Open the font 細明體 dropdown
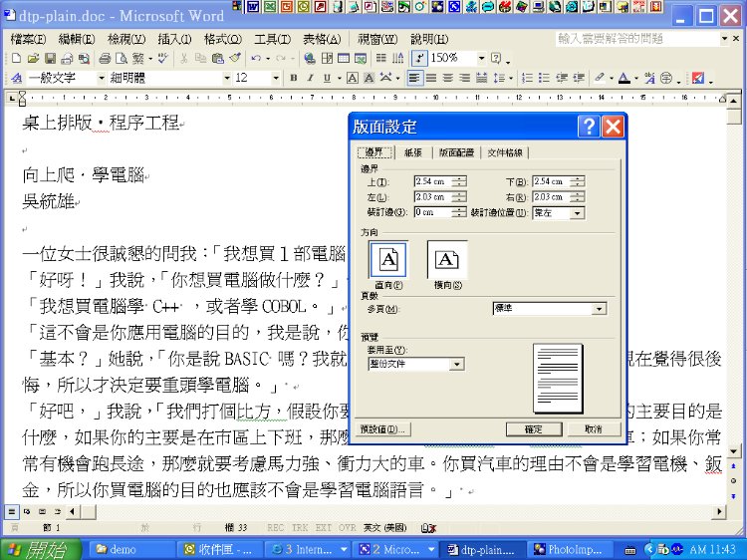The image size is (747, 560). click(x=227, y=78)
